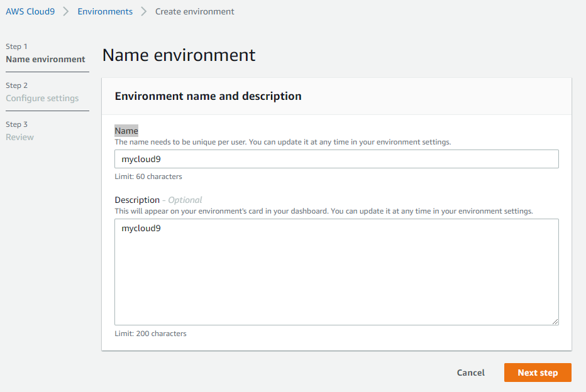Image resolution: width=586 pixels, height=392 pixels.
Task: Click the chevron after Environments breadcrumb
Action: (143, 11)
